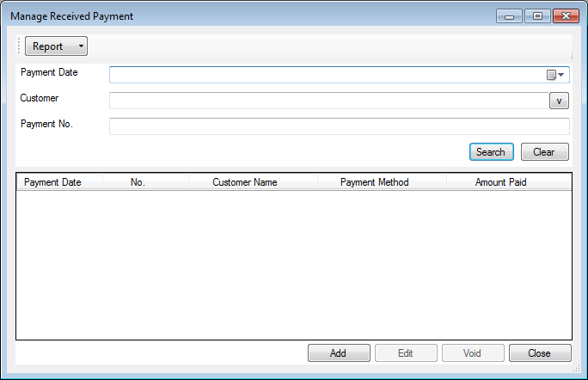The width and height of the screenshot is (588, 380).
Task: Focus the Customer text field
Action: tap(327, 101)
